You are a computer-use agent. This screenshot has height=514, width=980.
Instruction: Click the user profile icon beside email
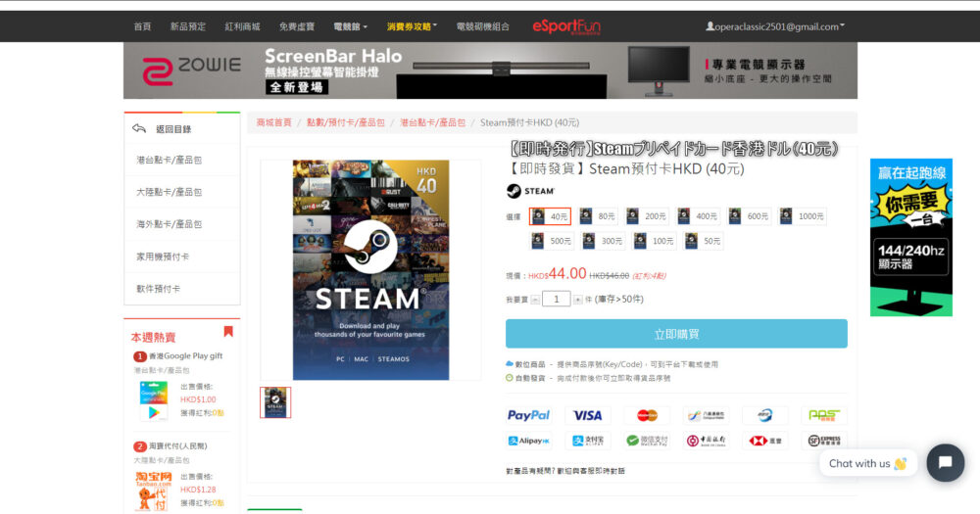point(710,26)
